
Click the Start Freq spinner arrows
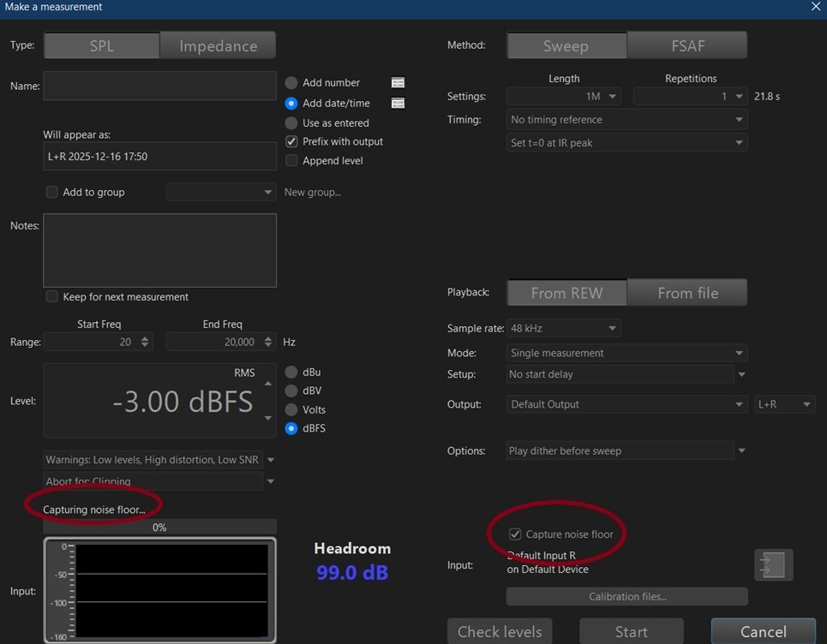(145, 342)
